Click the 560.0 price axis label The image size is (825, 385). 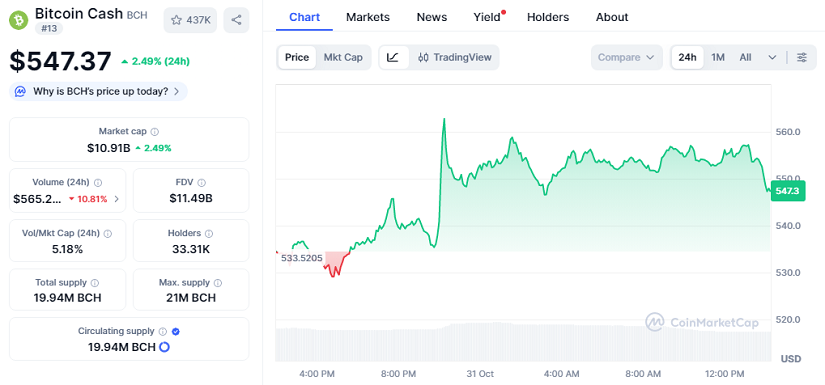click(x=788, y=131)
